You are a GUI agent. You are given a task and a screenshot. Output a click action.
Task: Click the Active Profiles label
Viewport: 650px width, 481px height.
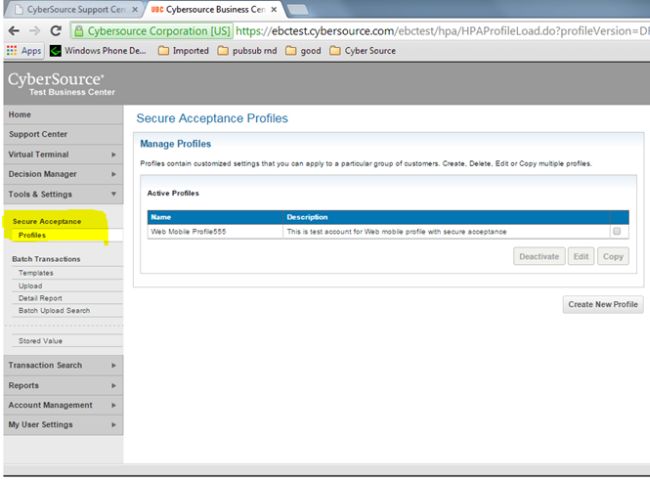(x=173, y=193)
